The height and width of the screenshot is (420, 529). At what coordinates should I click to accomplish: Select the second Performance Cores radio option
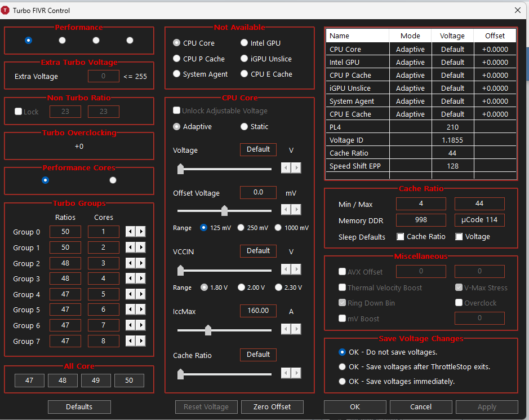point(113,180)
